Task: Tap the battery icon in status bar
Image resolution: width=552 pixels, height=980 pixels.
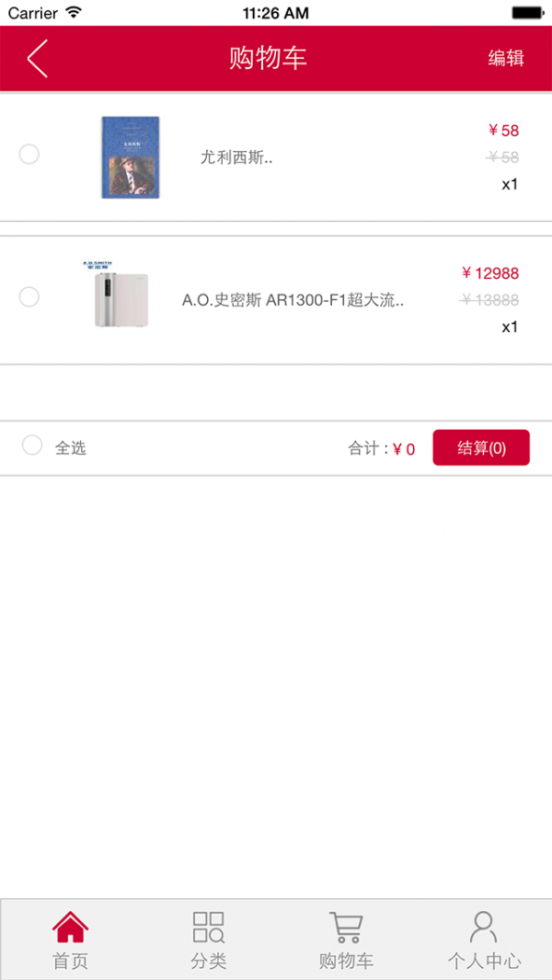Action: point(528,13)
